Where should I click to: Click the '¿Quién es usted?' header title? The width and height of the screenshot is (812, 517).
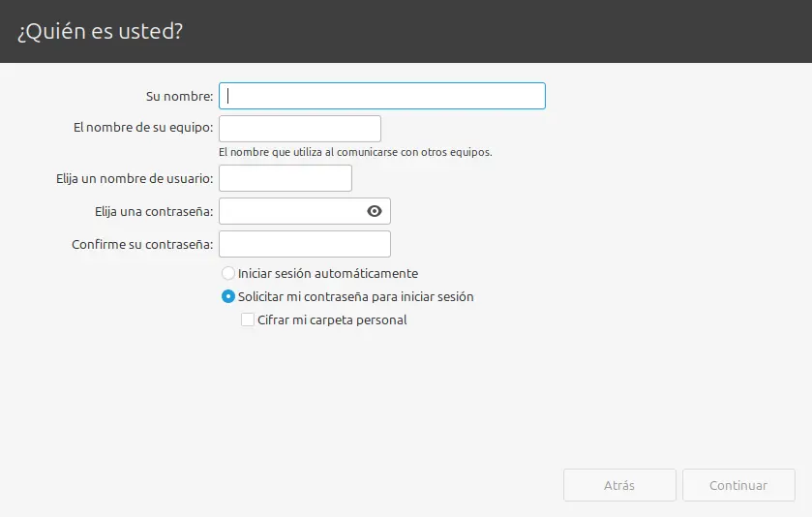coord(100,31)
